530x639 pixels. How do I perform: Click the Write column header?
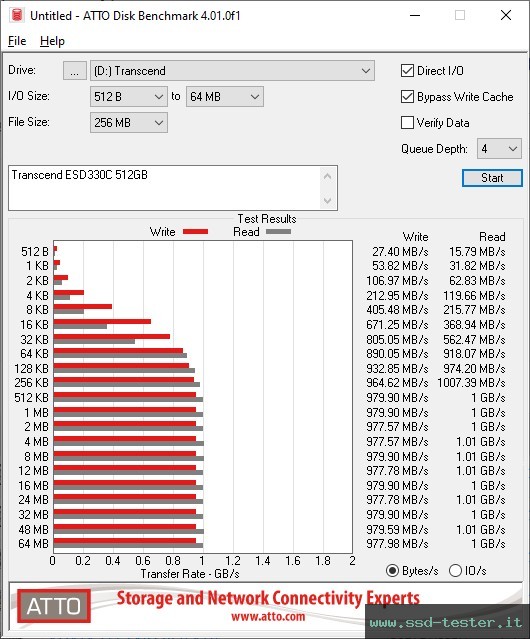[x=416, y=237]
